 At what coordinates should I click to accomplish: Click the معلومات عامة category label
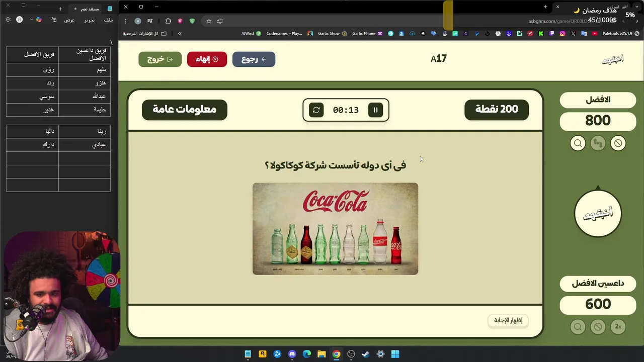point(185,110)
